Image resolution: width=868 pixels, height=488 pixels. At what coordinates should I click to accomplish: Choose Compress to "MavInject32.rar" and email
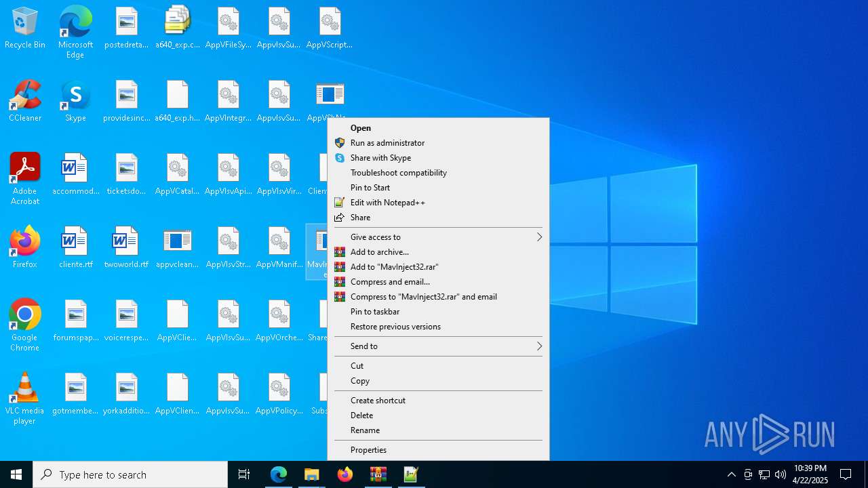tap(438, 297)
